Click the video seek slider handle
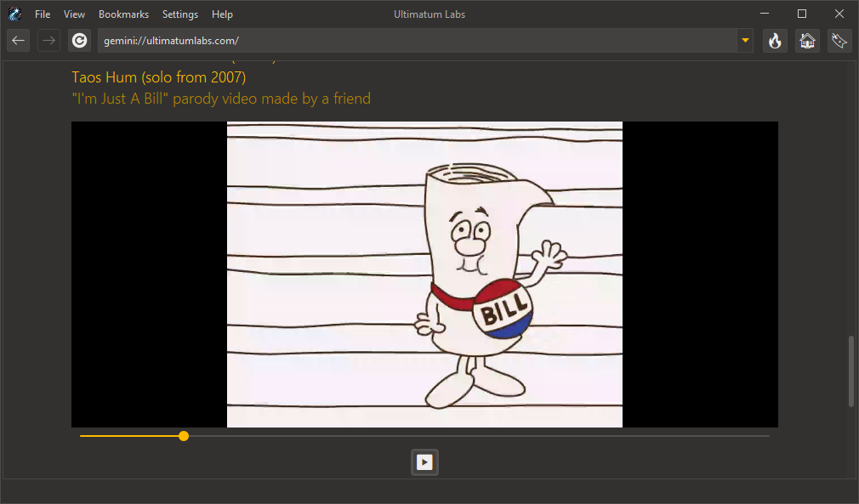The image size is (859, 504). click(184, 436)
